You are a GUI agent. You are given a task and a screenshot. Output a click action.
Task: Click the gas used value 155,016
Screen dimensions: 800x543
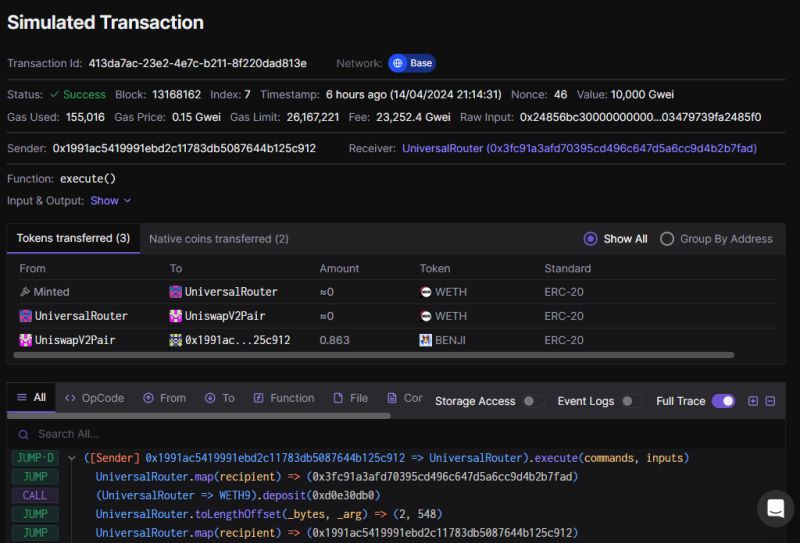point(85,117)
